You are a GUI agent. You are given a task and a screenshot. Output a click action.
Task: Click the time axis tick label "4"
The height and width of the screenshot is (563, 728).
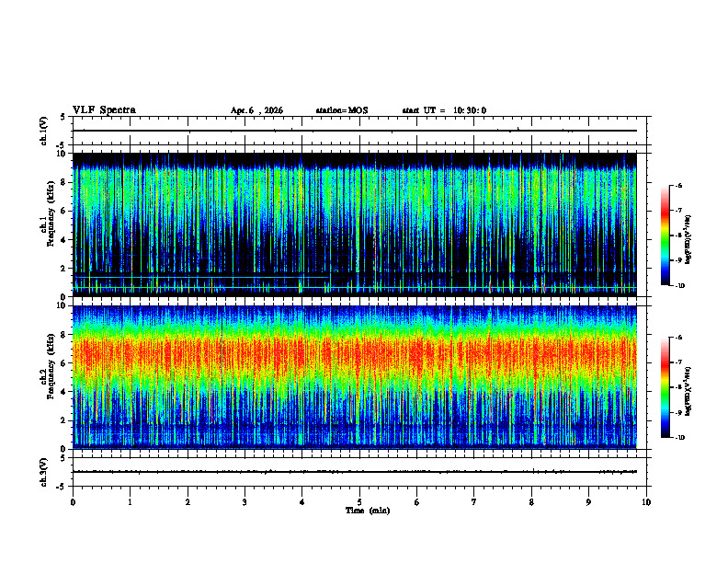pyautogui.click(x=301, y=502)
